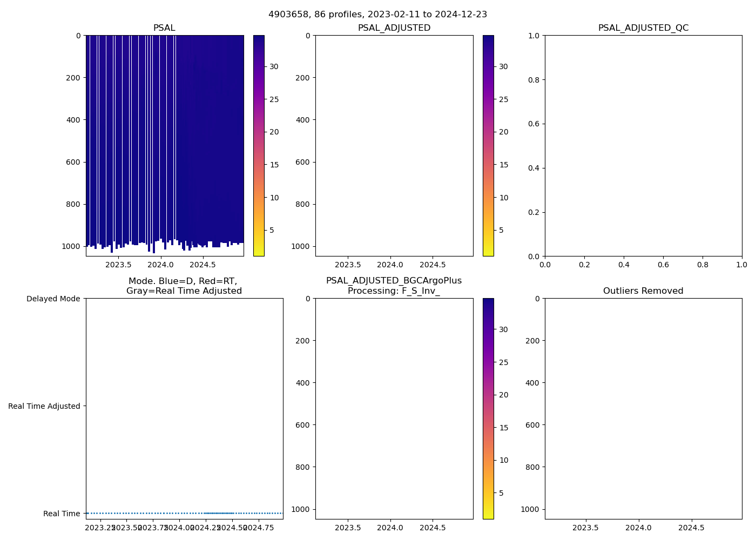Click the PSAL_ADJUSTED_QC plot title
756x540 pixels.
click(643, 28)
